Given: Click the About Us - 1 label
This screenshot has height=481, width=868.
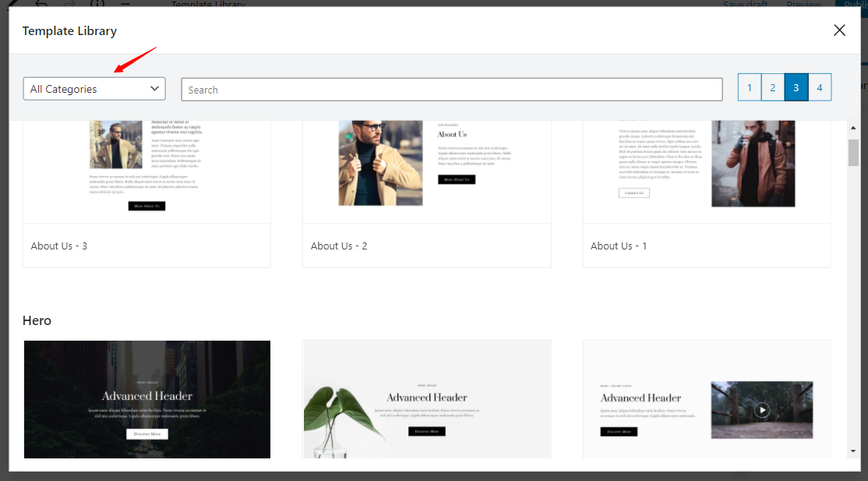Looking at the screenshot, I should pyautogui.click(x=619, y=246).
